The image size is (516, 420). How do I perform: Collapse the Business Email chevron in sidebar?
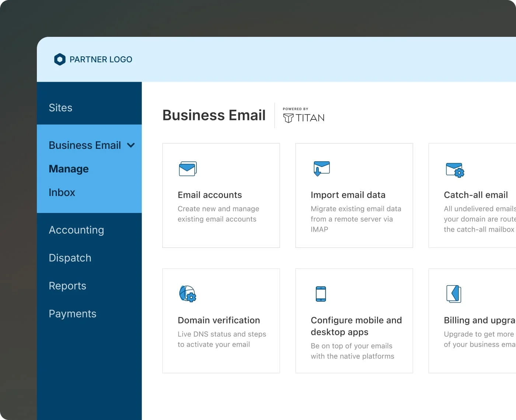(x=131, y=145)
